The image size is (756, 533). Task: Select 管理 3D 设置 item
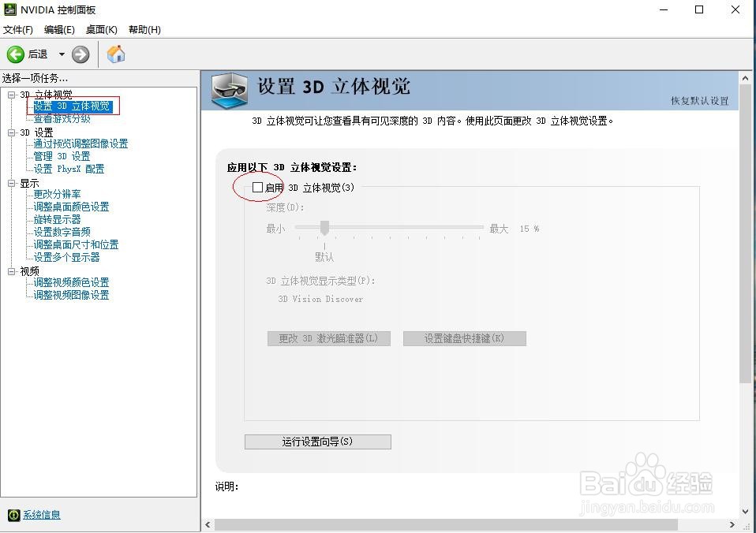[62, 156]
